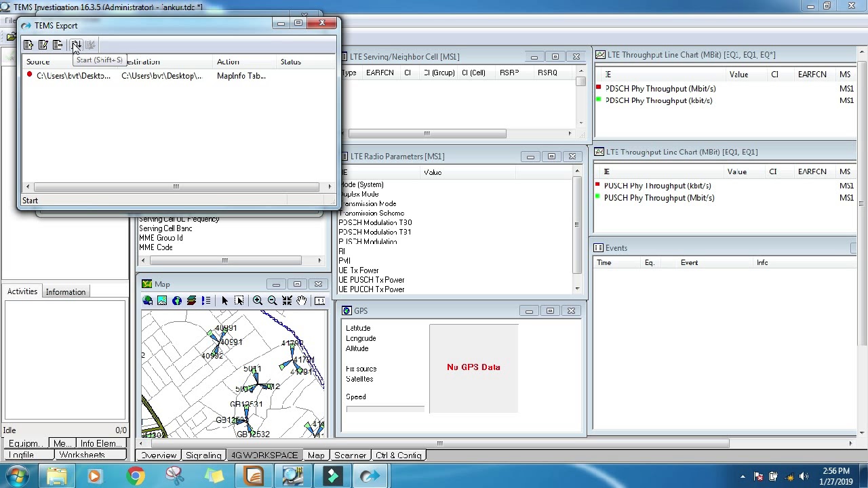
Task: Switch to the Ctrl & Config worksheet tab
Action: pos(399,455)
